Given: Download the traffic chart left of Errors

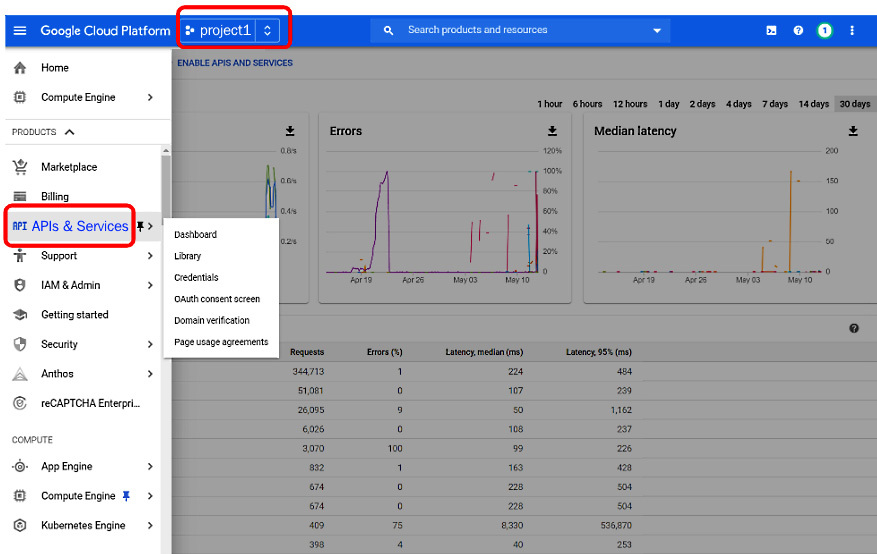Looking at the screenshot, I should [x=290, y=131].
